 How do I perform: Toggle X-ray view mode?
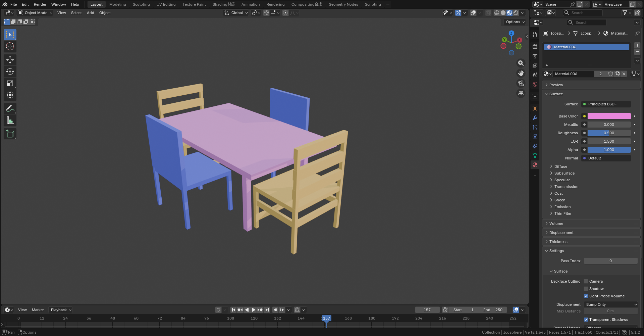[488, 13]
